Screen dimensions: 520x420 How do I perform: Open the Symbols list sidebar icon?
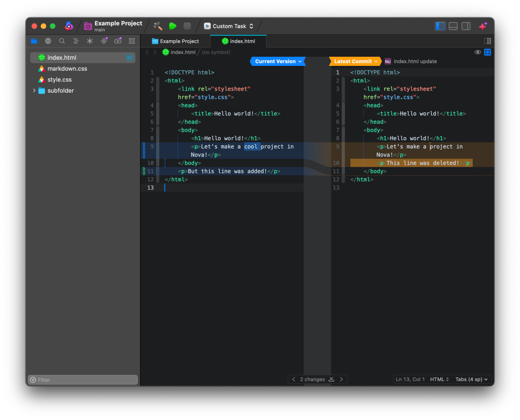76,41
